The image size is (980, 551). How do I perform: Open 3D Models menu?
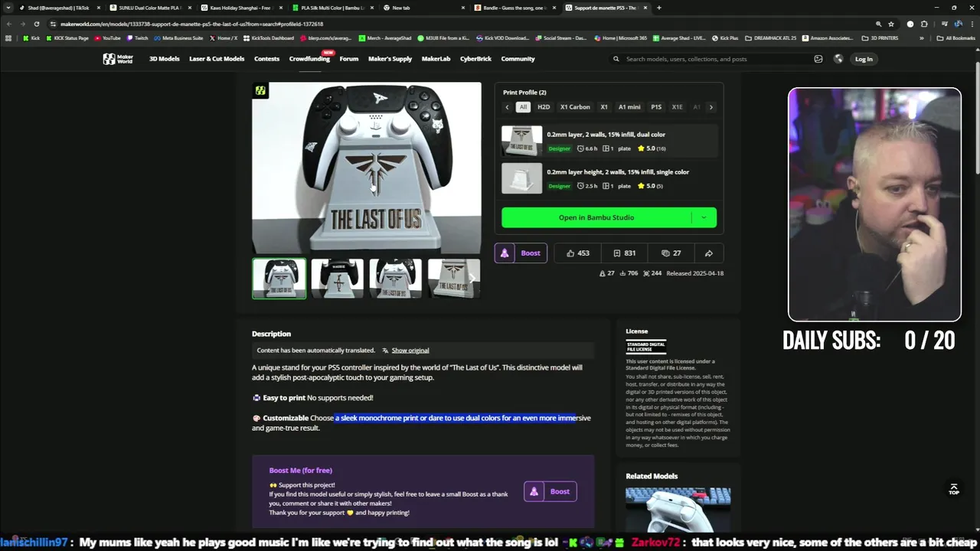(165, 59)
